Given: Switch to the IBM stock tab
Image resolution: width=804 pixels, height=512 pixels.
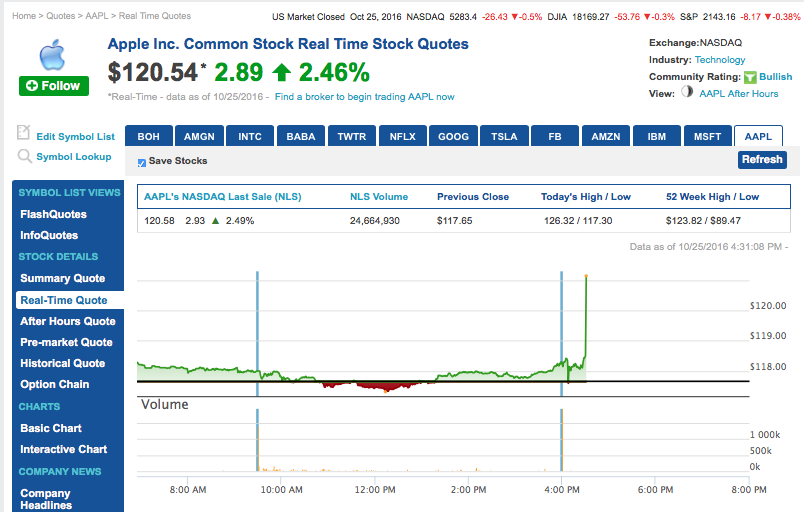Looking at the screenshot, I should point(656,136).
